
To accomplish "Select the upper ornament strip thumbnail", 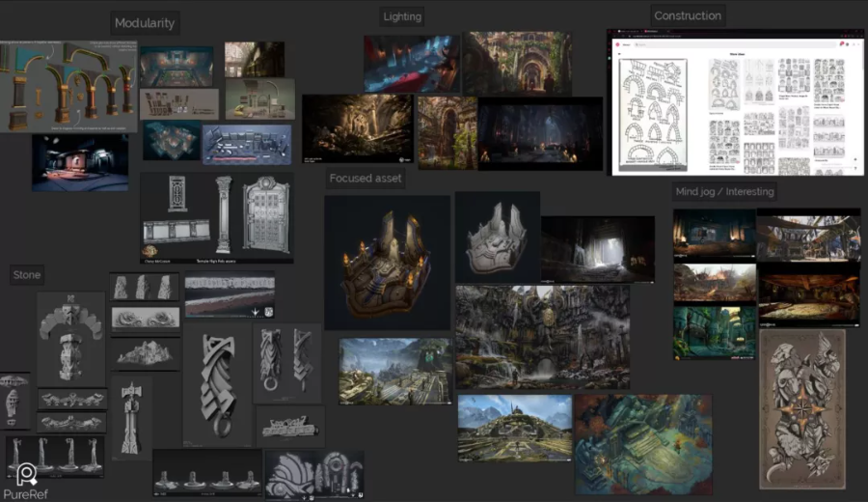I will 72,399.
